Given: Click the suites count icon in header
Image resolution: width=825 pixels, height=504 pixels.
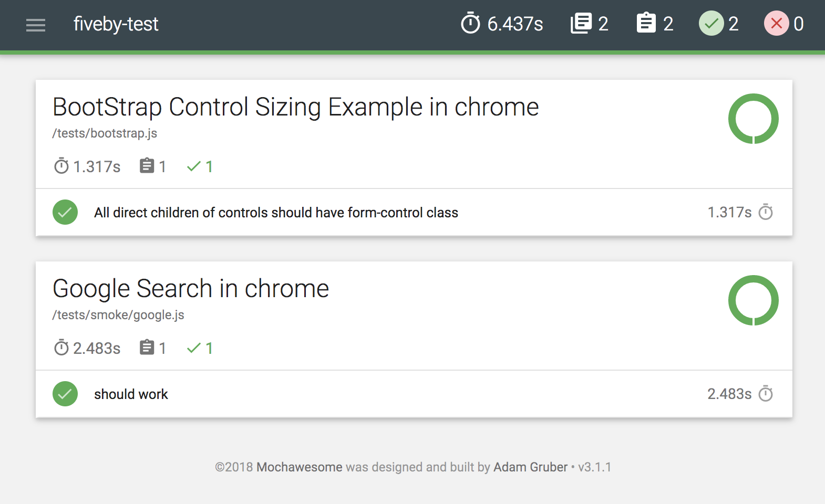Looking at the screenshot, I should coord(581,24).
